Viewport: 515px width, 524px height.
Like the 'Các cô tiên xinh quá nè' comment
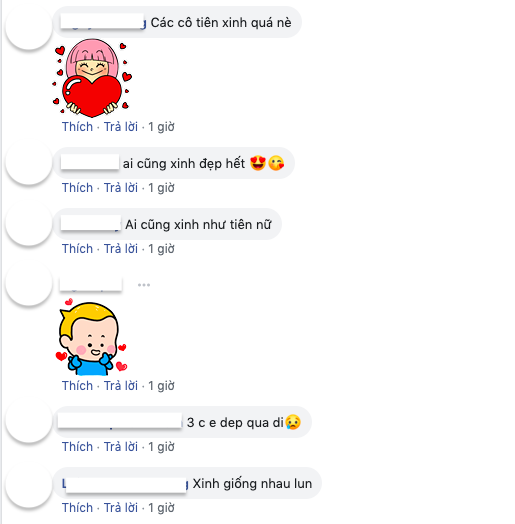[x=77, y=127]
